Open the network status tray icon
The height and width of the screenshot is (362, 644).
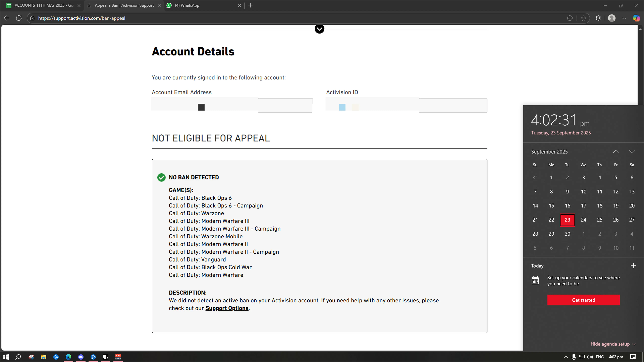click(x=582, y=357)
